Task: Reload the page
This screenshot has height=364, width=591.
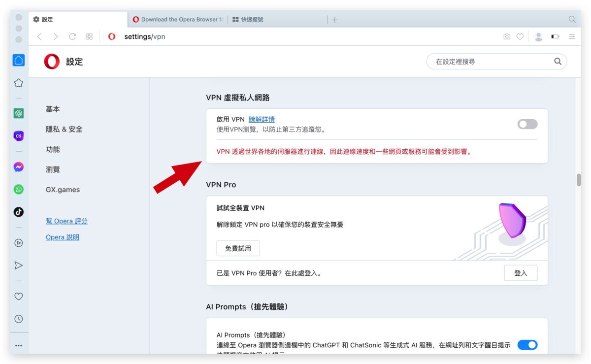Action: click(72, 36)
